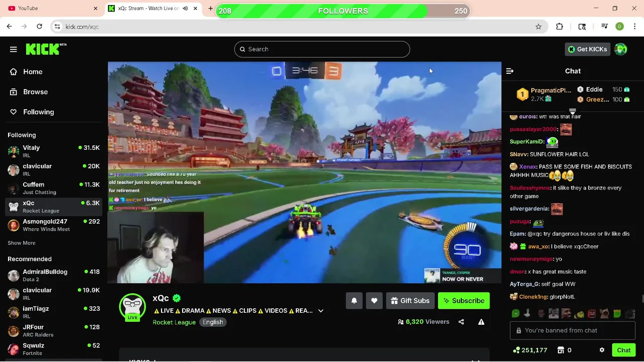
Task: Open Cuffem channel in Following list
Action: [x=54, y=188]
